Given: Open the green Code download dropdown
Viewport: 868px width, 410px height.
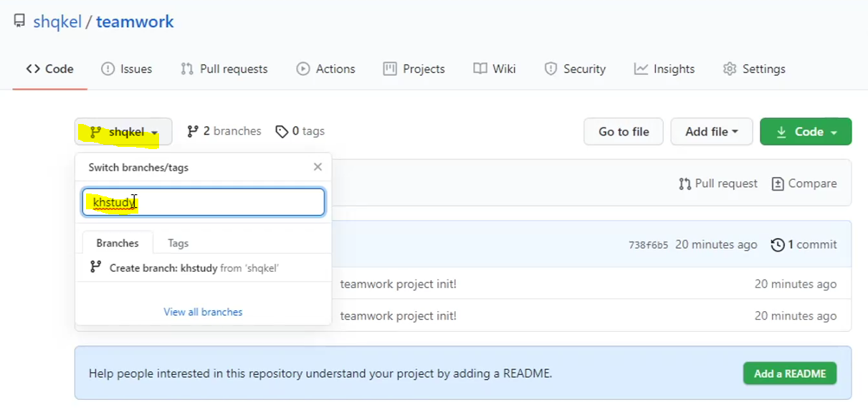Looking at the screenshot, I should pyautogui.click(x=806, y=132).
